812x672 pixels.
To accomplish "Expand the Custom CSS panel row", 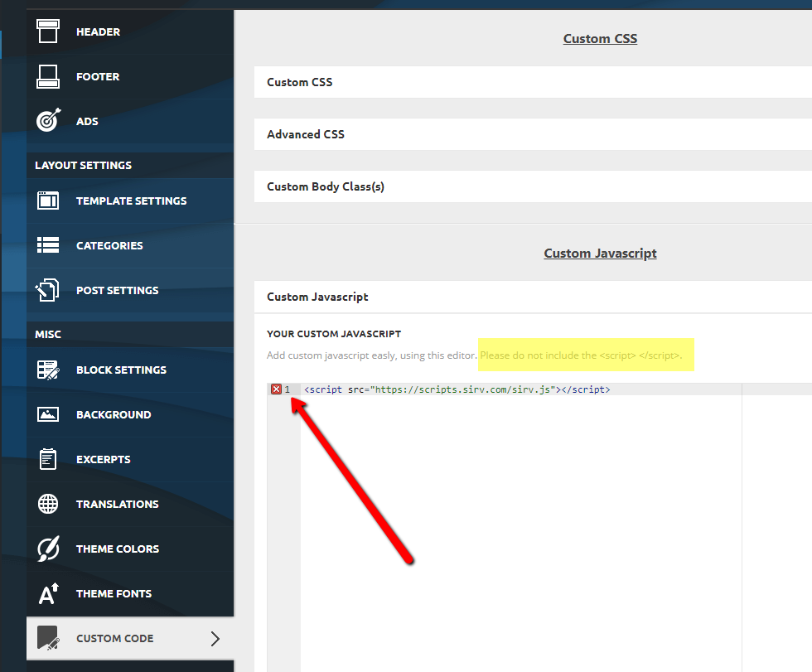I will (x=533, y=82).
